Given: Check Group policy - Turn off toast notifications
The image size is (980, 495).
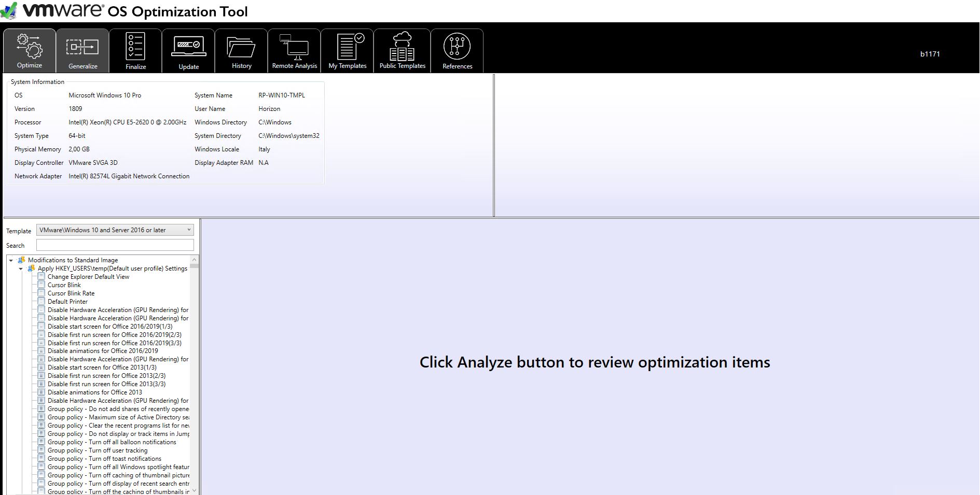Looking at the screenshot, I should point(42,458).
